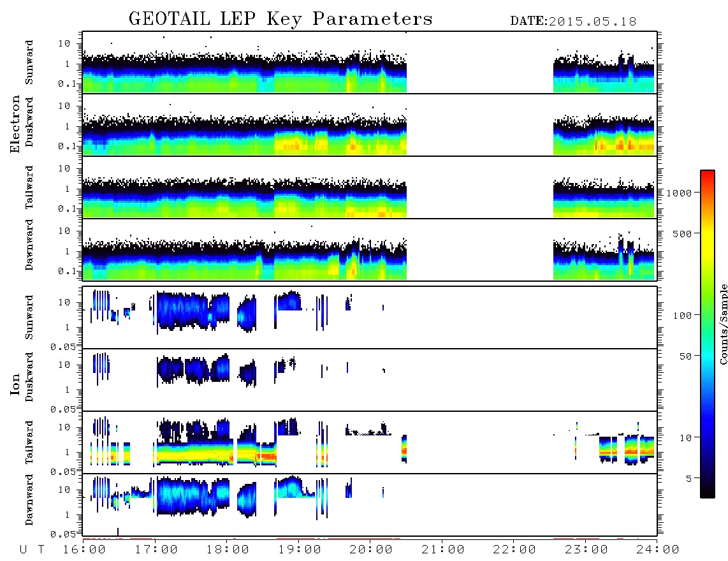Image resolution: width=728 pixels, height=561 pixels.
Task: Select the DATE:2015.05.18 label
Action: [x=573, y=22]
